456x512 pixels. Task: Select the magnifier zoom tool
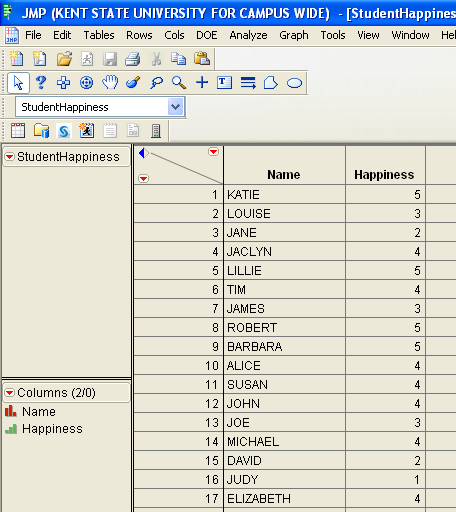click(179, 83)
